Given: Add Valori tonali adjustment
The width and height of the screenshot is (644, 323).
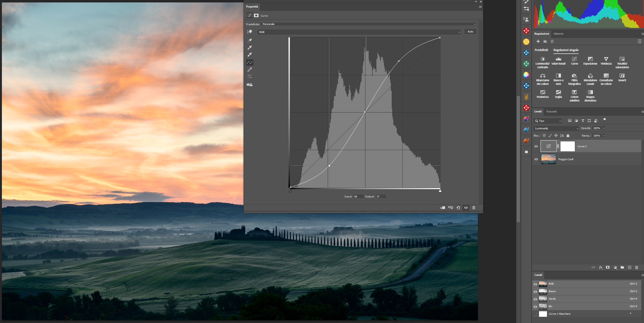Looking at the screenshot, I should 558,61.
